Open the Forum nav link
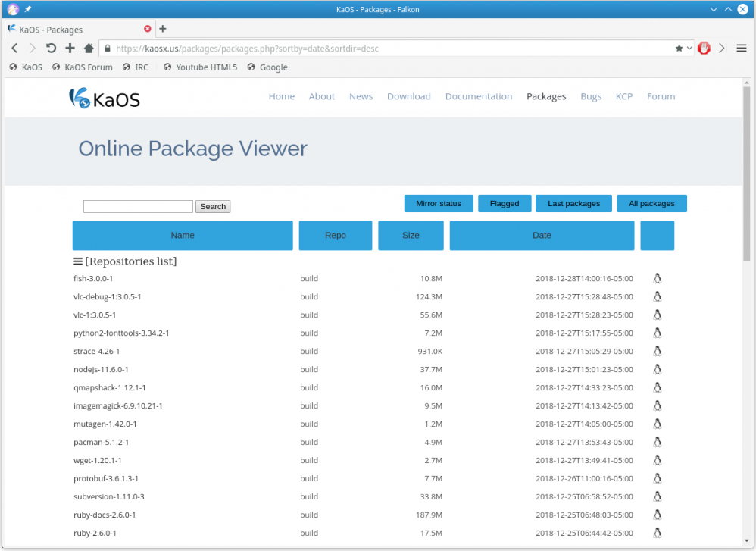The width and height of the screenshot is (756, 551). pyautogui.click(x=661, y=96)
